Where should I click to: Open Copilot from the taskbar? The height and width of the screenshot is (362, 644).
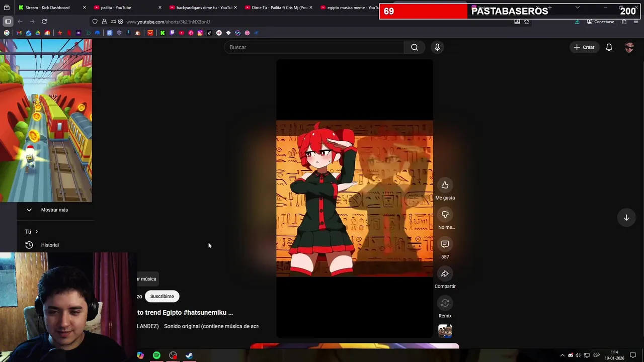tap(140, 355)
